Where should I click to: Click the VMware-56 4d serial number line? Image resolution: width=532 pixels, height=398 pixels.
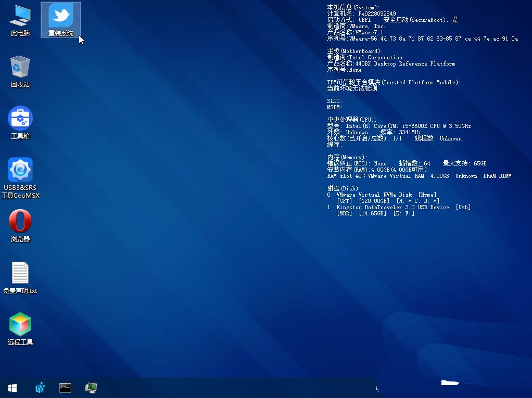pos(423,38)
